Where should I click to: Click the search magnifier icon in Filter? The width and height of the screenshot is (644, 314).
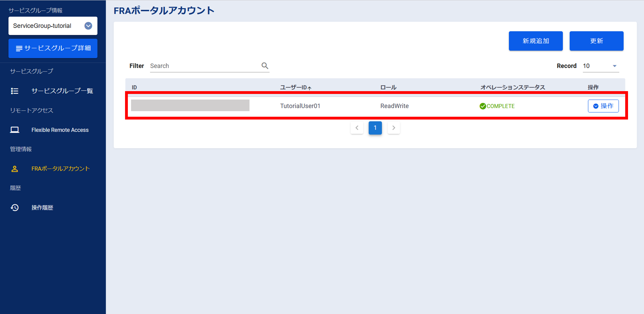pos(265,66)
